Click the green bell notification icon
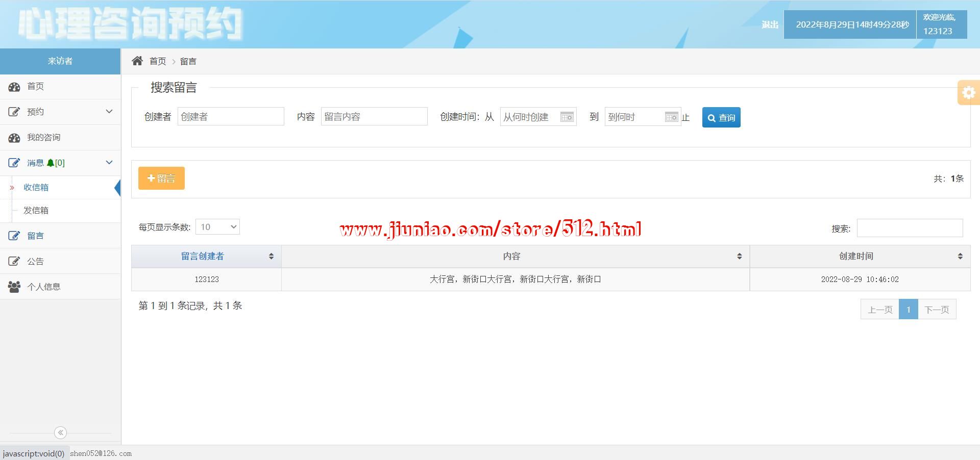980x460 pixels. tap(50, 163)
